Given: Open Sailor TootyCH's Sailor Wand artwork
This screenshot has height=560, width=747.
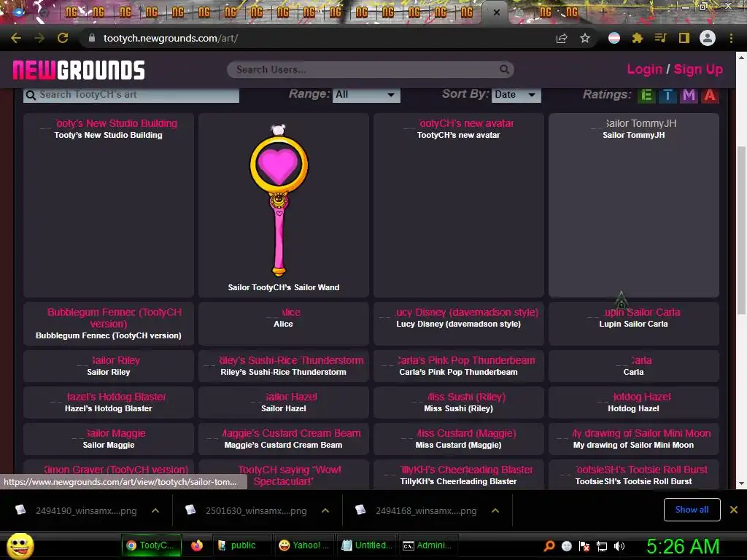Looking at the screenshot, I should pyautogui.click(x=284, y=205).
